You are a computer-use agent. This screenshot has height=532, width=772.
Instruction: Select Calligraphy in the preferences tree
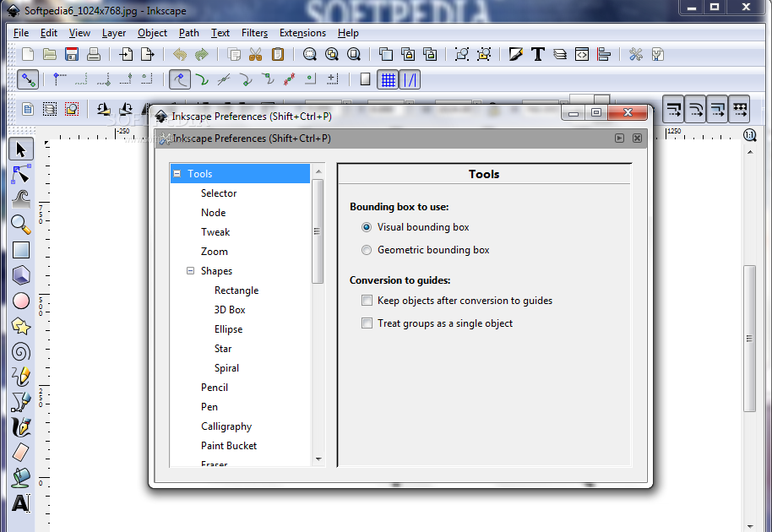(x=226, y=426)
